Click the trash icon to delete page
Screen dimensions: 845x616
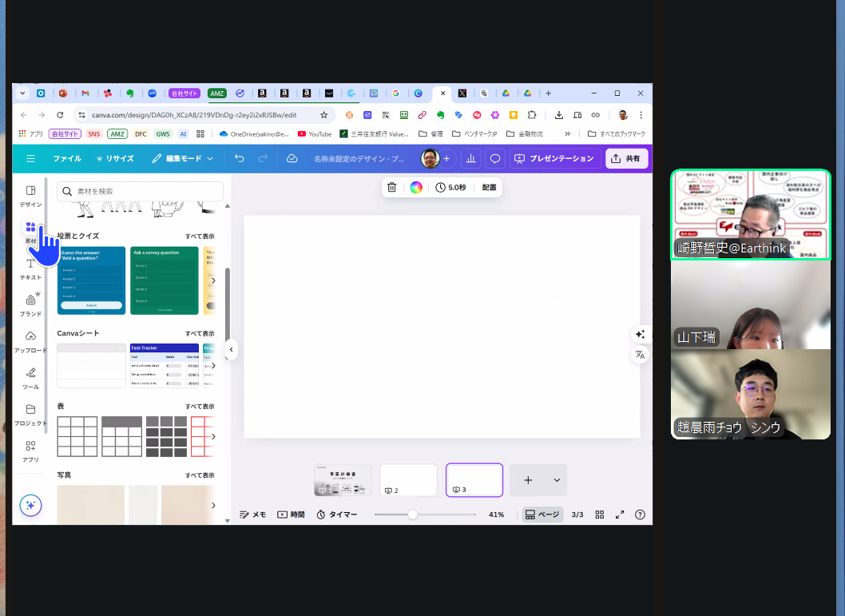[x=391, y=188]
